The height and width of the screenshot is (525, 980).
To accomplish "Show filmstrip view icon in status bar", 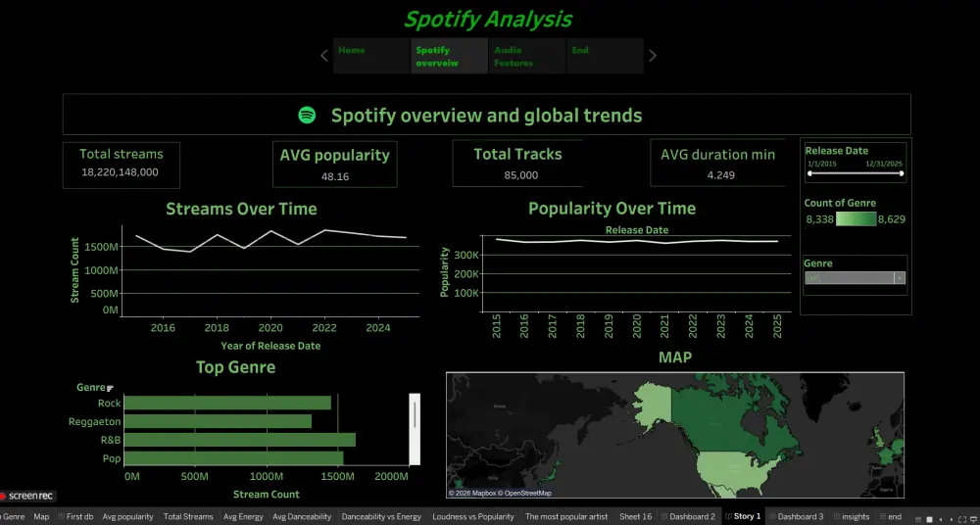I will [918, 519].
